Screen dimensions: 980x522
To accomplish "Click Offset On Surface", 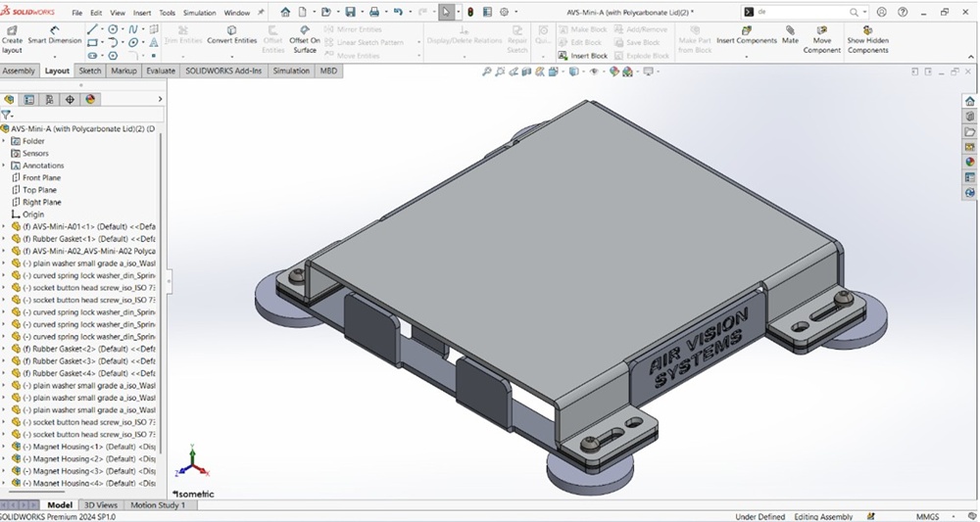I will point(305,39).
